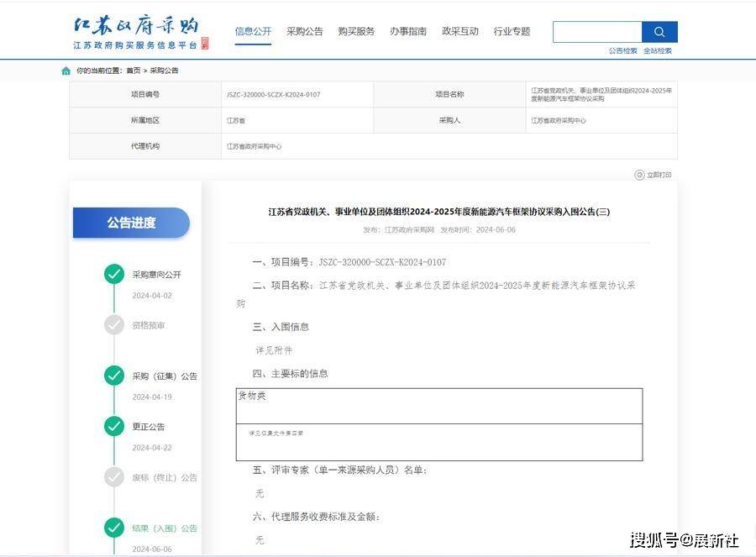Click the 四、主要标的信息 heading
Image resolution: width=756 pixels, height=557 pixels.
(x=291, y=374)
